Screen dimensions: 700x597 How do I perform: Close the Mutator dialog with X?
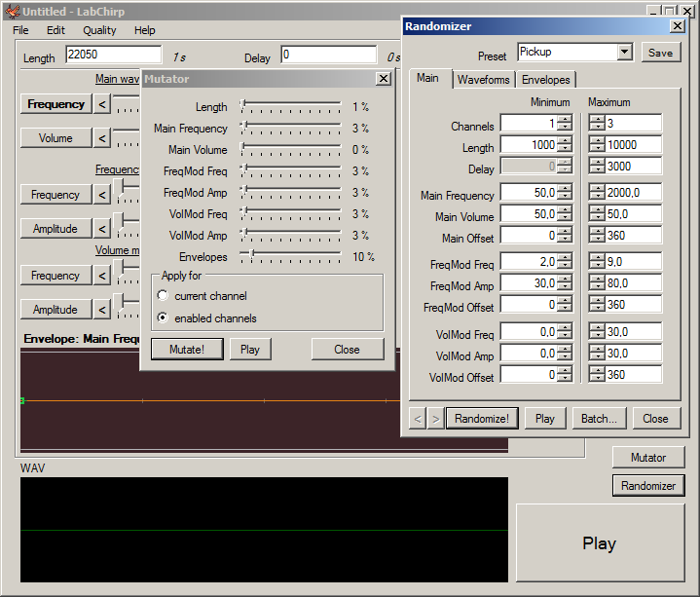coord(383,79)
